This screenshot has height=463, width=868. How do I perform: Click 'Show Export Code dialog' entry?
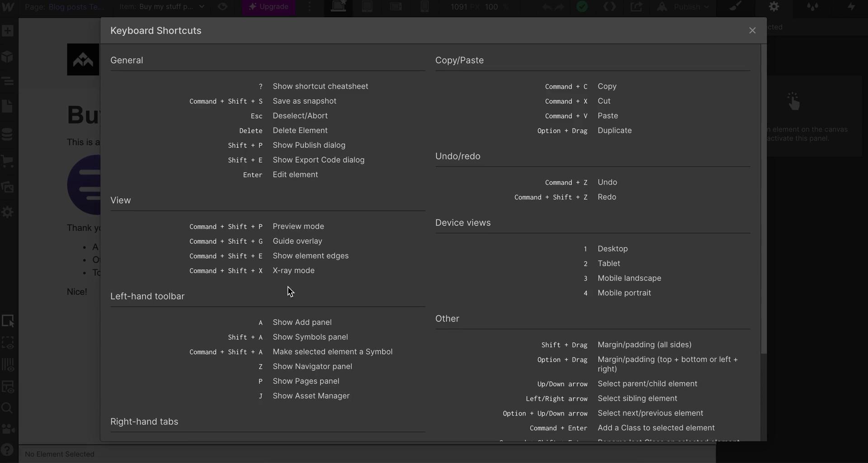318,160
